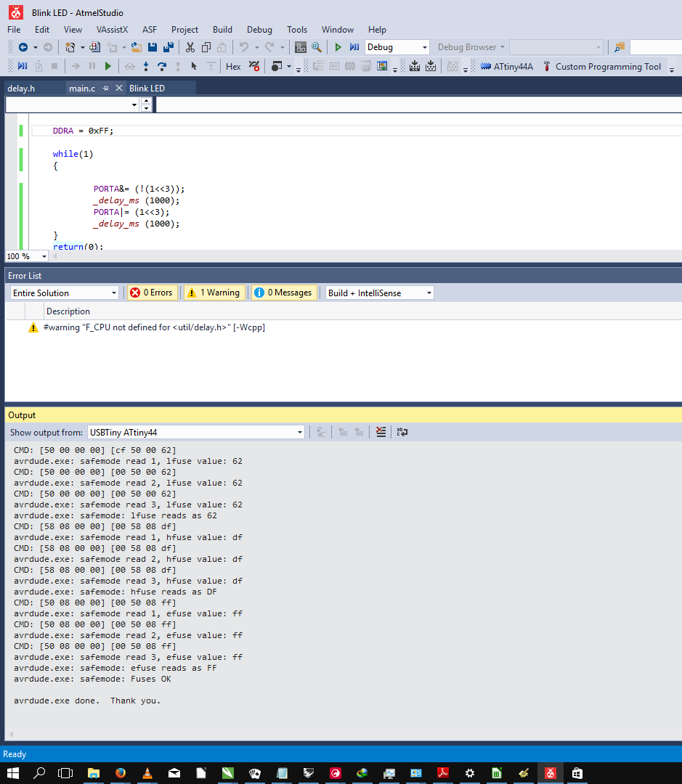Open the ASF menu
Image resolution: width=682 pixels, height=784 pixels.
[x=150, y=30]
